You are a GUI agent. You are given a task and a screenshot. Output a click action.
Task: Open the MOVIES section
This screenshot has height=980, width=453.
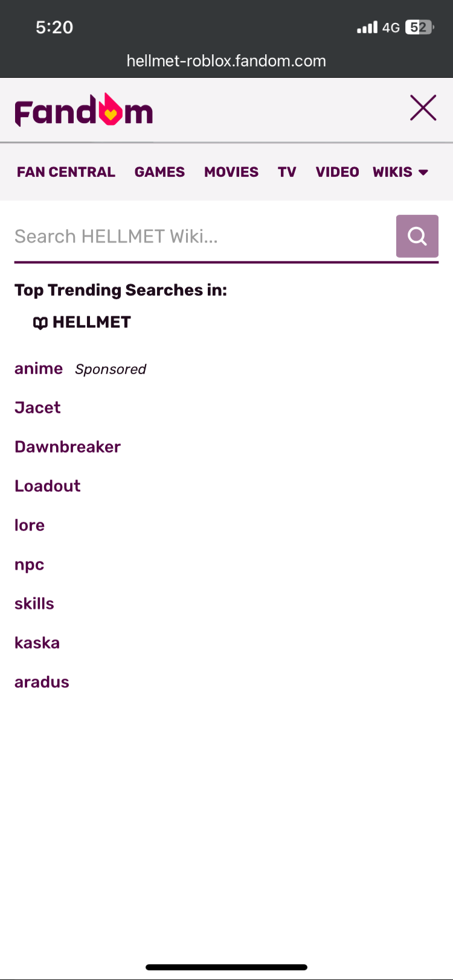tap(231, 172)
